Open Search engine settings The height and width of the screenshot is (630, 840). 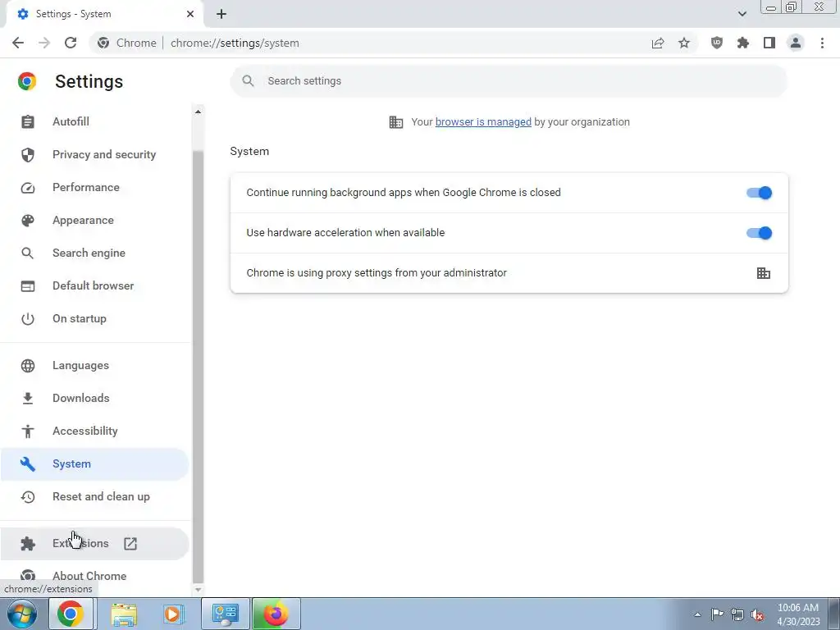point(95,253)
